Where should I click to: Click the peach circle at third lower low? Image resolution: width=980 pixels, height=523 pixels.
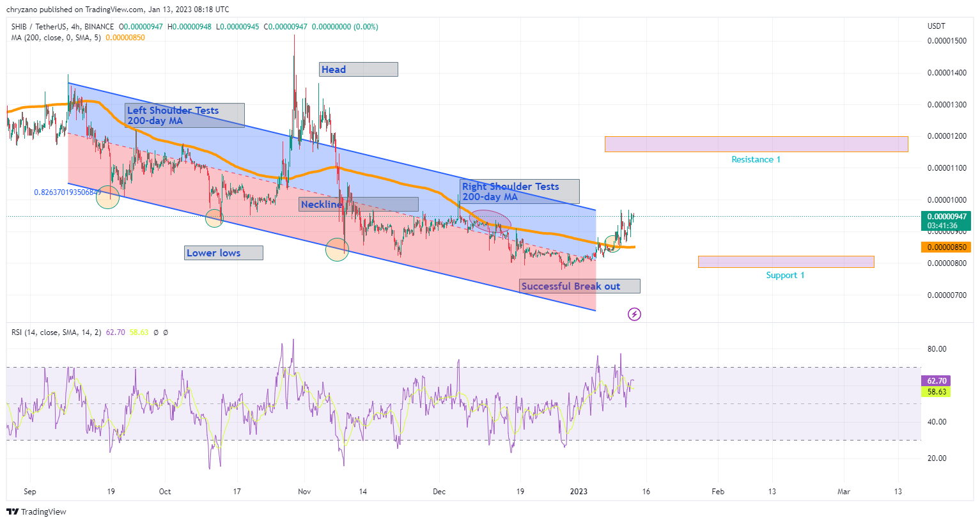pos(337,249)
